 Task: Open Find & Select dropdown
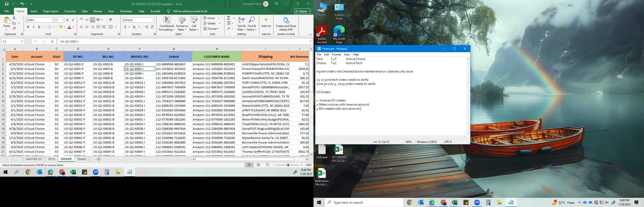(252, 24)
